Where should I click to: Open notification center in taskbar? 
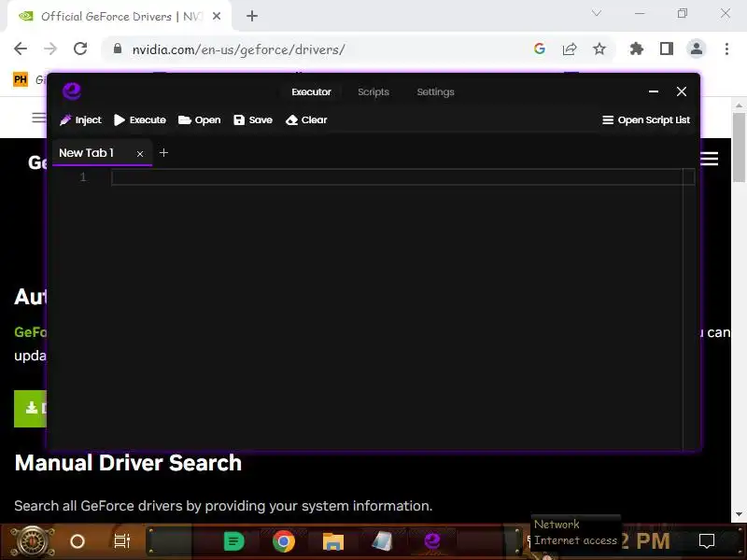(x=707, y=541)
